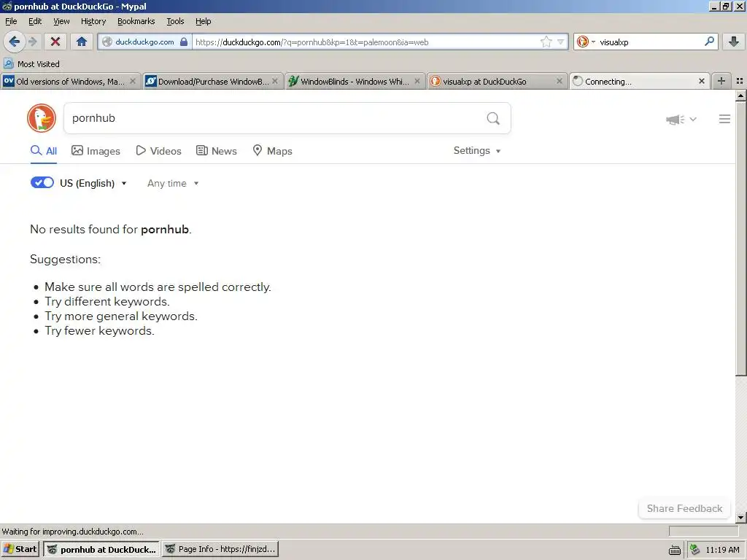Click the magnifier in browser search box

[x=709, y=42]
